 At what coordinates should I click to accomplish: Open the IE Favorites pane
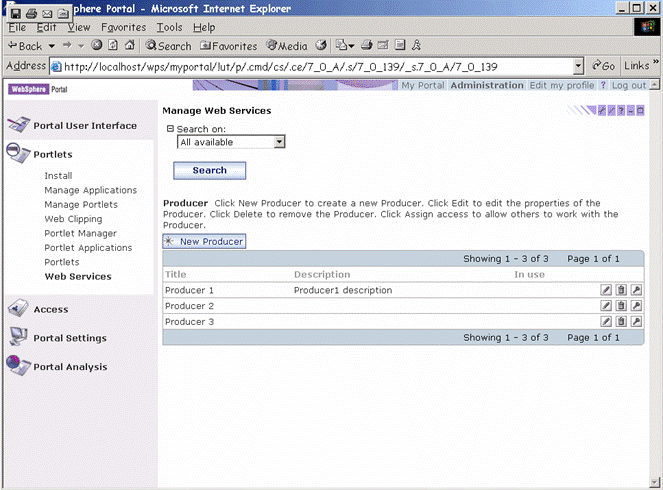[x=228, y=46]
